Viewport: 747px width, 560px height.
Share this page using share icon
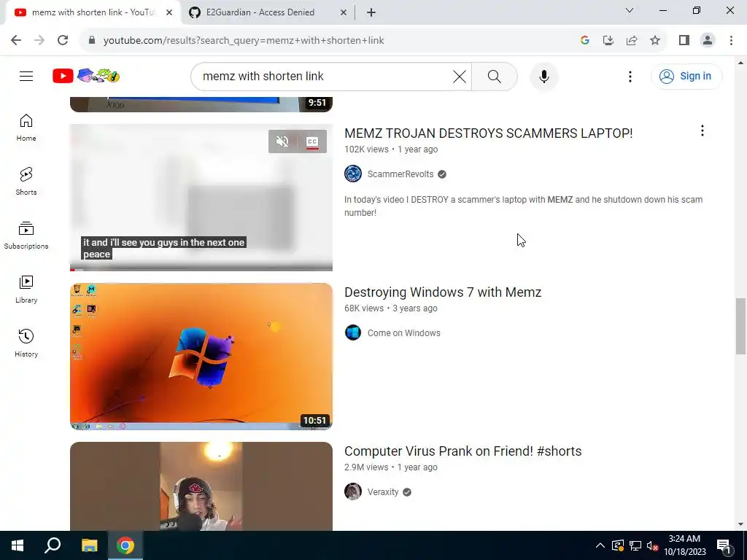(x=632, y=40)
